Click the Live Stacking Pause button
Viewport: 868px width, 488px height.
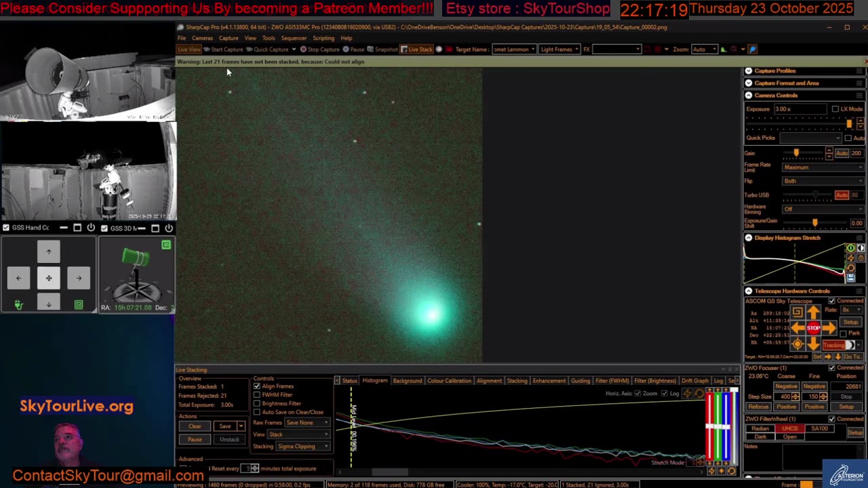tap(195, 440)
